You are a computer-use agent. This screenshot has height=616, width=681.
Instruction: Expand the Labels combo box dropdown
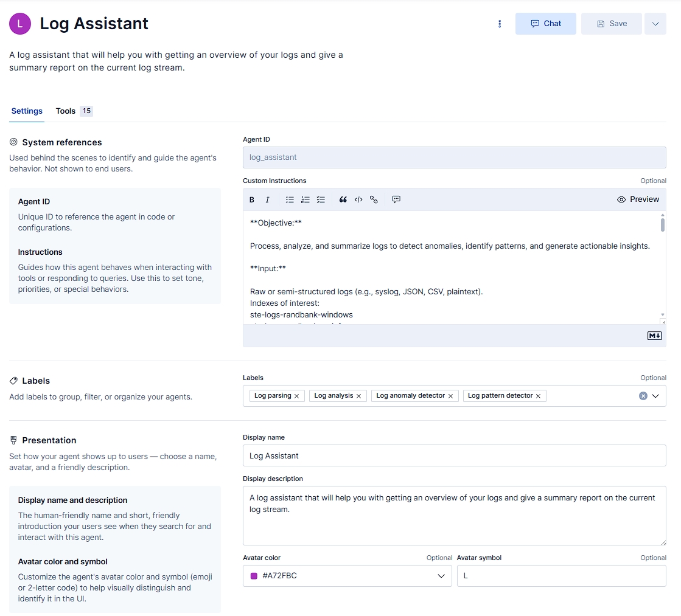(x=655, y=396)
